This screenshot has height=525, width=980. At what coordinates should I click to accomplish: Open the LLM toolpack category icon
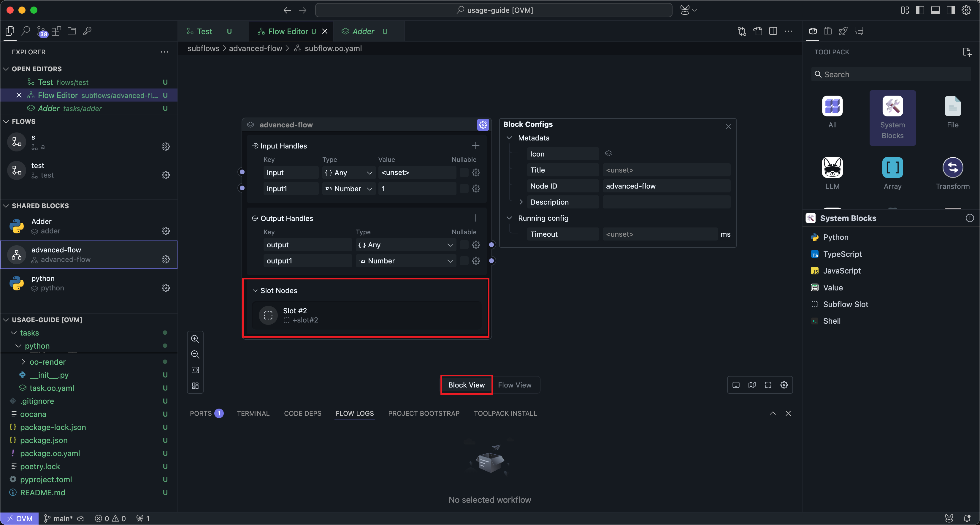point(832,167)
